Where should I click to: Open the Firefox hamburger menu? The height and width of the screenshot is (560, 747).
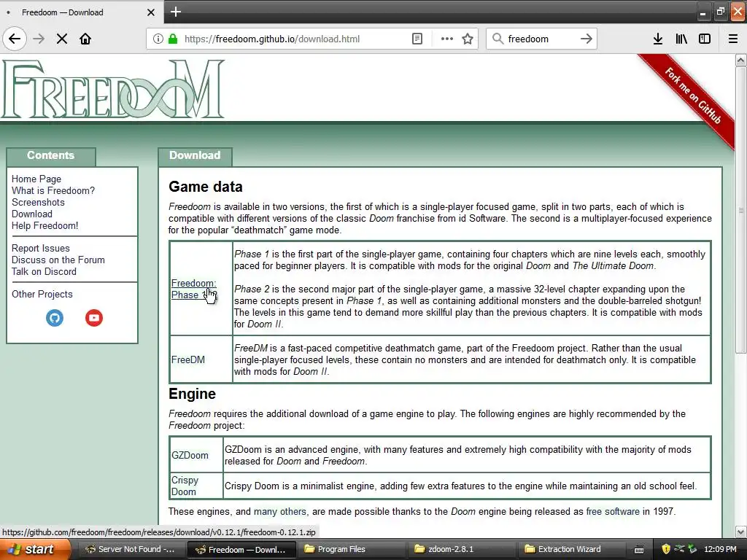733,39
